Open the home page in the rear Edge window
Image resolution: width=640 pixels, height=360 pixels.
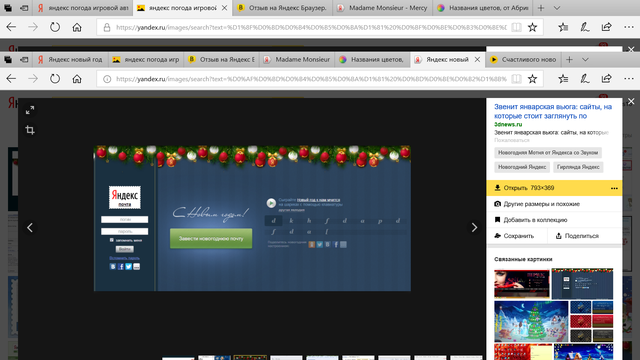click(x=77, y=27)
